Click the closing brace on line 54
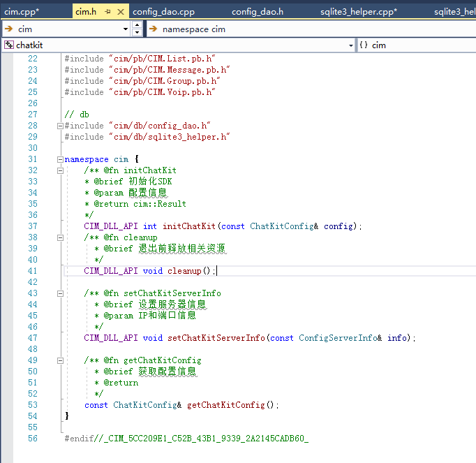This screenshot has width=476, height=463. (67, 416)
